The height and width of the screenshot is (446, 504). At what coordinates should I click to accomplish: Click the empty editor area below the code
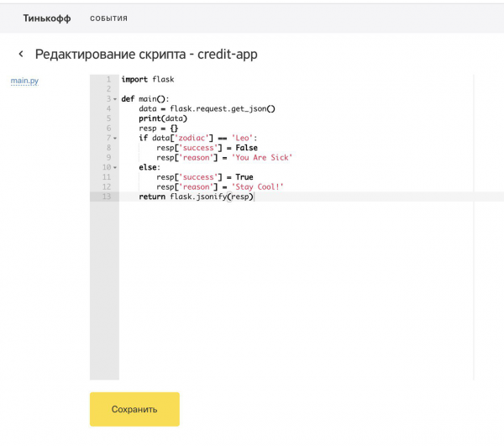tap(294, 294)
